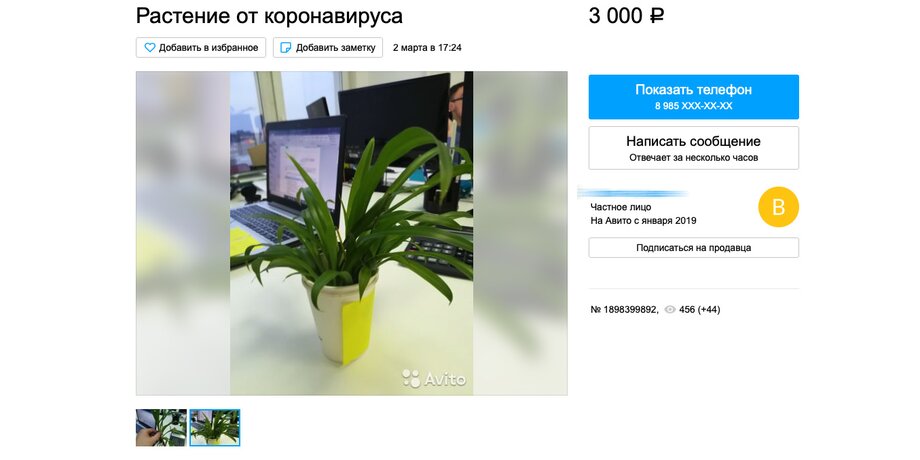Viewport: 920px width, 460px height.
Task: Click the listing title about coronavirus plant
Action: pos(269,16)
